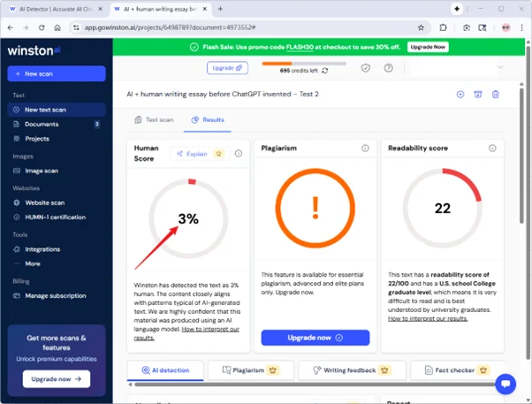Refresh credits using the reload icon
The width and height of the screenshot is (532, 404).
pyautogui.click(x=325, y=71)
